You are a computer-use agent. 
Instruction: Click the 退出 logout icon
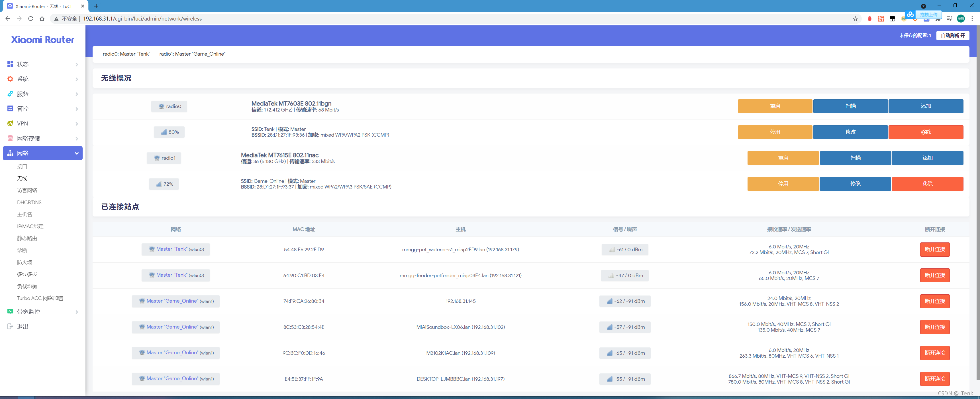(10, 326)
